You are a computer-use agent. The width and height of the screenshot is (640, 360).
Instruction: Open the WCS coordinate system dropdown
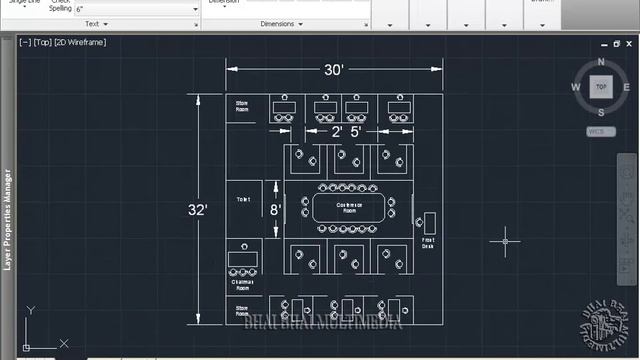(601, 132)
